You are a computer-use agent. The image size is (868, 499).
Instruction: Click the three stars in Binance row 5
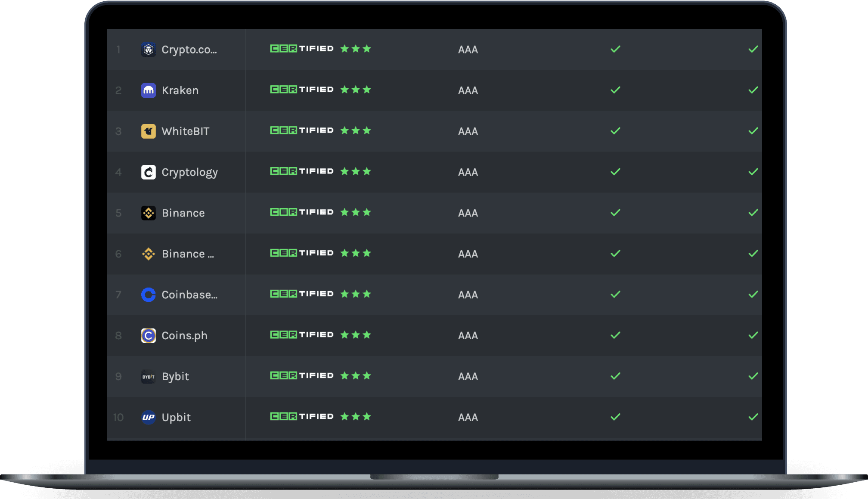(x=356, y=212)
